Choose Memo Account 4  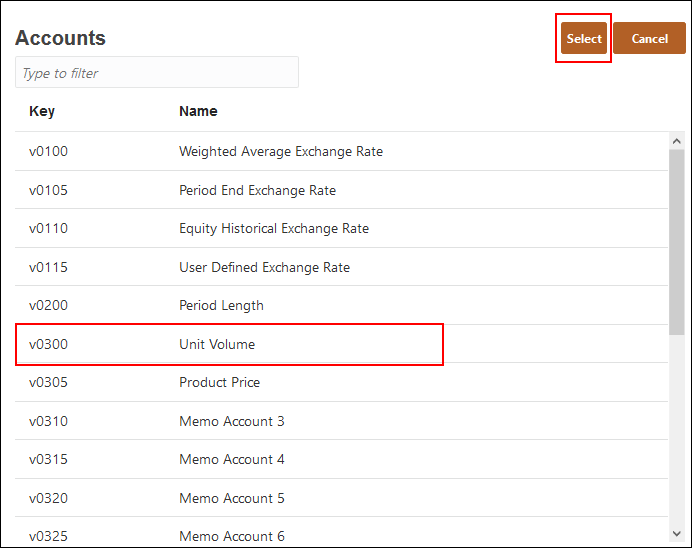[341, 459]
